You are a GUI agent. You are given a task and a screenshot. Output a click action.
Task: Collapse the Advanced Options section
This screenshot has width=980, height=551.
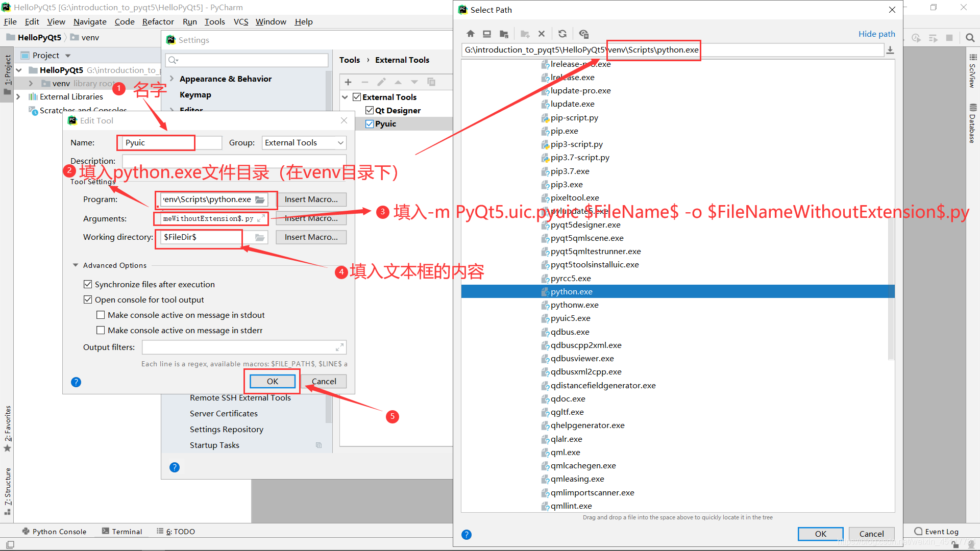(76, 265)
